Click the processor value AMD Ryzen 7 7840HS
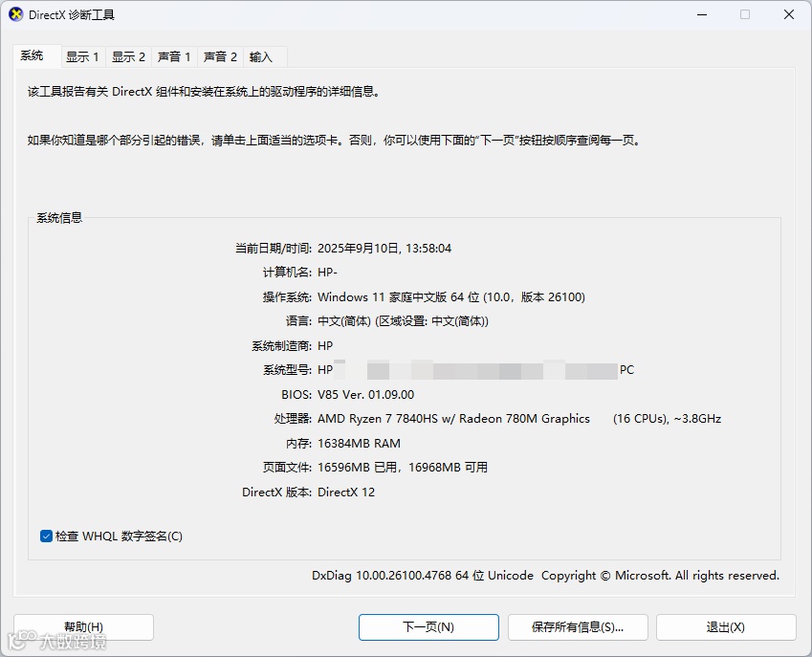Screen dimensions: 812x657 coord(519,419)
